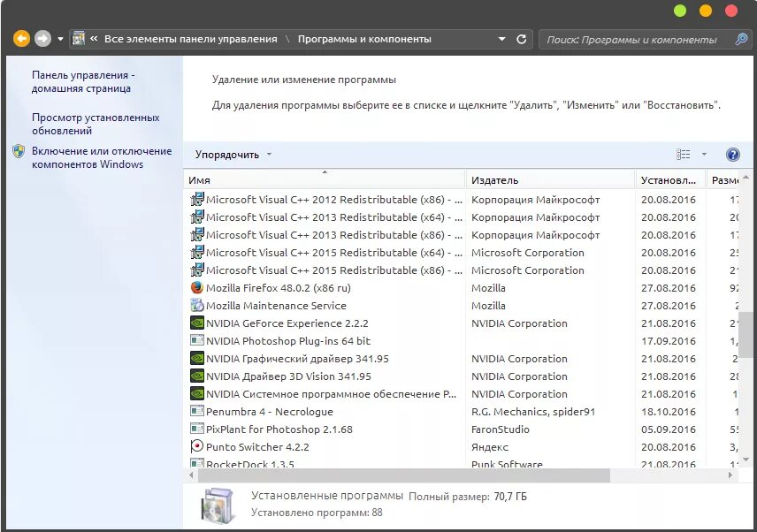757x532 pixels.
Task: Select 'Mozilla Maintenance Service' entry
Action: tap(276, 306)
